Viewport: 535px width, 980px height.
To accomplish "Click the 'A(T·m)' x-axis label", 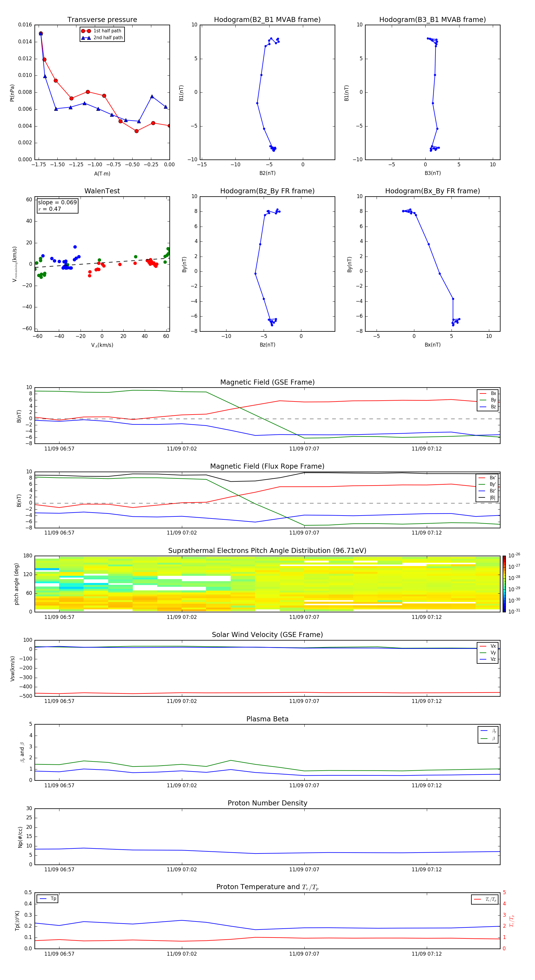I will 102,174.
